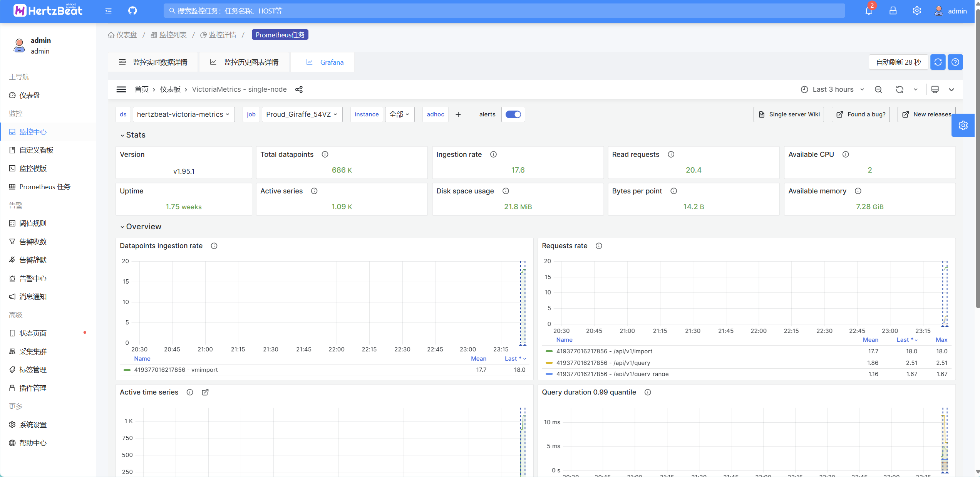This screenshot has width=980, height=477.
Task: Open ds hertzbeat-victoria-metrics dropdown
Action: [183, 114]
